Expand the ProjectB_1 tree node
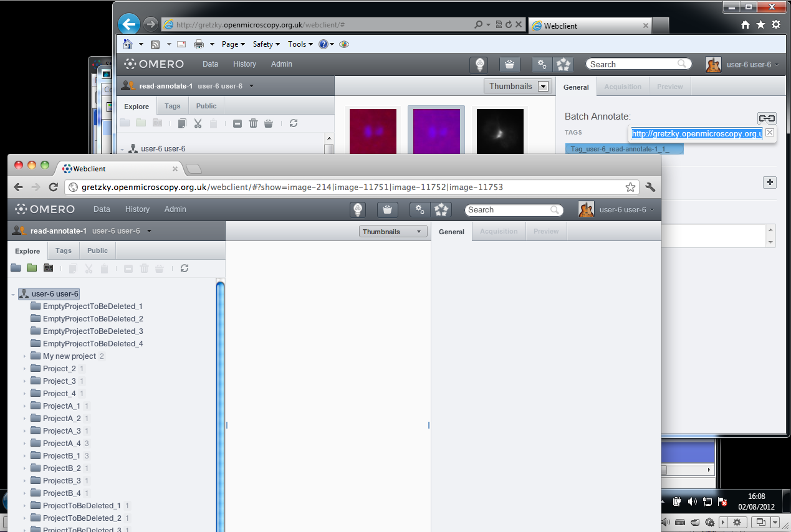 24,456
